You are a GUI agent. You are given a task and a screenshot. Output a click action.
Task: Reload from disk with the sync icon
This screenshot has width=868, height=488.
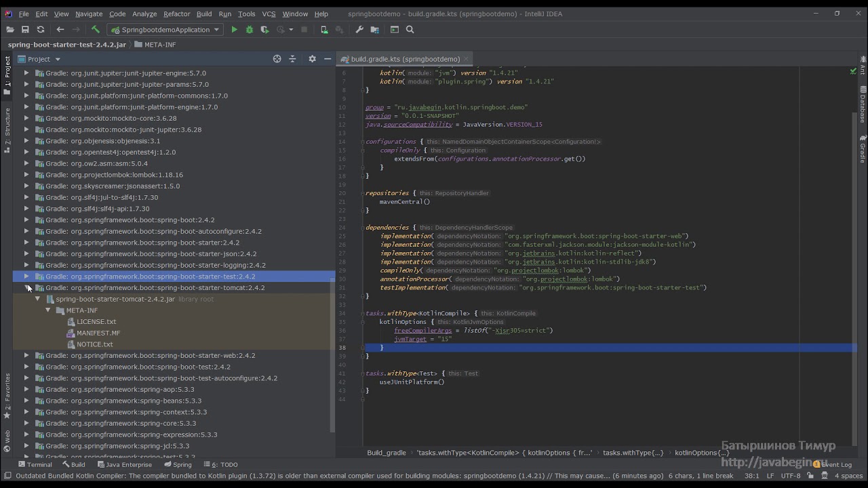(x=41, y=30)
